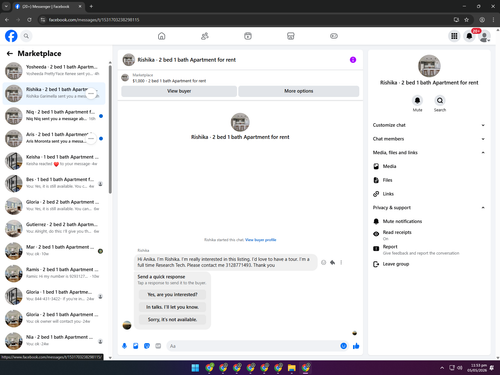The height and width of the screenshot is (375, 500).
Task: Open options menu on Aris conversation row
Action: [91, 139]
